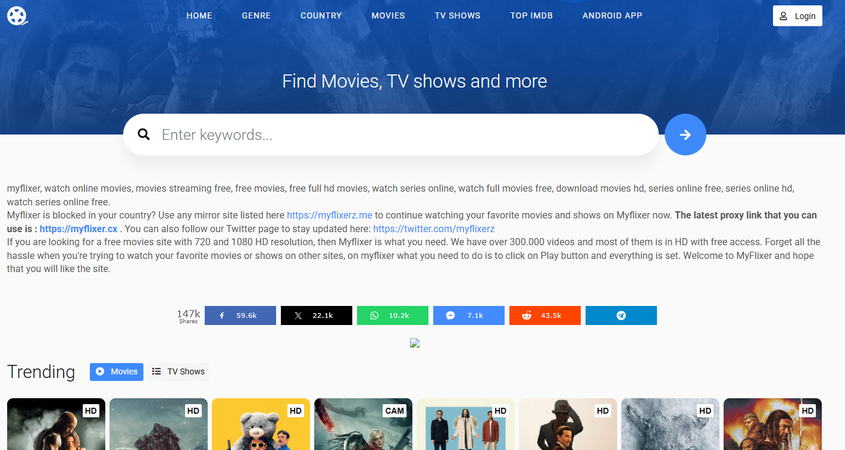The height and width of the screenshot is (450, 845).
Task: Click the 147k Shares counter
Action: point(188,316)
